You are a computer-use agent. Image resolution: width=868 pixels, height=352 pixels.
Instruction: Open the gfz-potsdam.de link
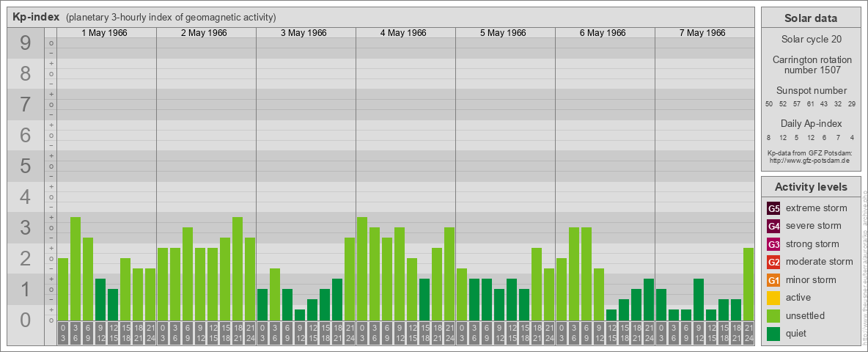point(810,161)
